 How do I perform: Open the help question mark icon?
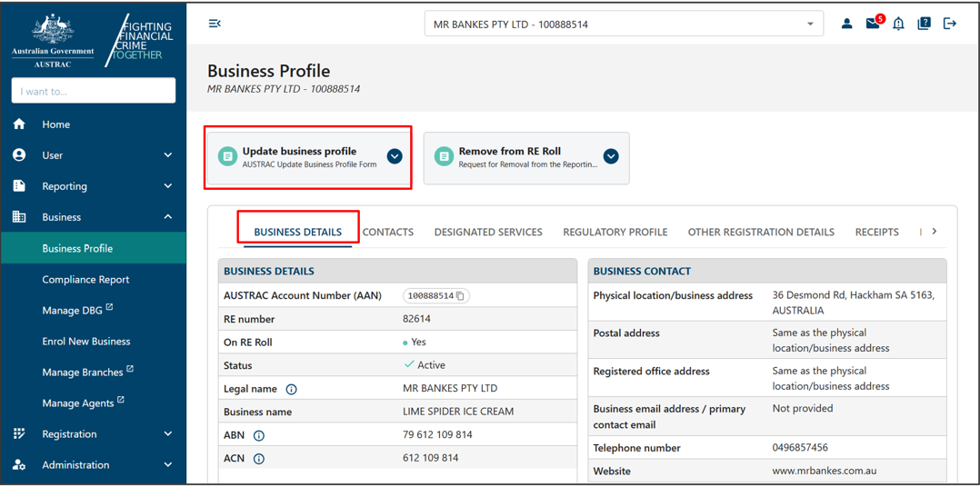925,24
